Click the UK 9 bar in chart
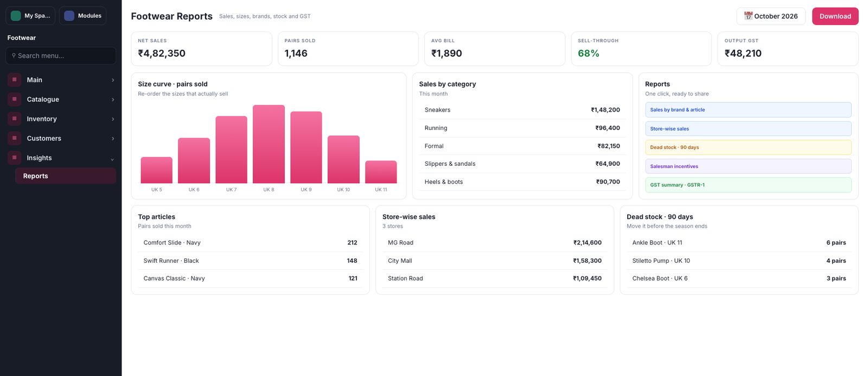 pos(306,147)
